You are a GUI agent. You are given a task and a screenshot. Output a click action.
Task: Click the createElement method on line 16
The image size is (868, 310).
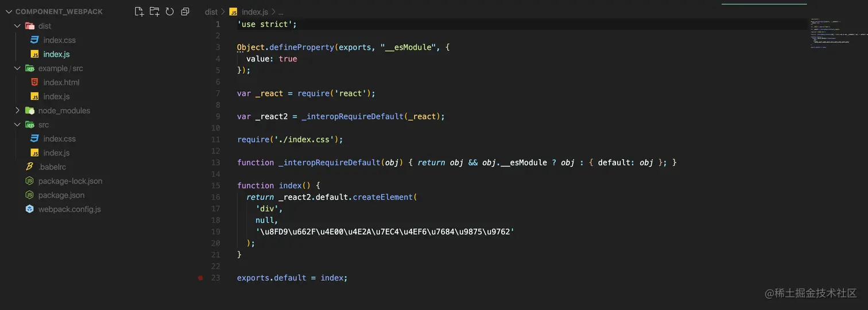[383, 197]
